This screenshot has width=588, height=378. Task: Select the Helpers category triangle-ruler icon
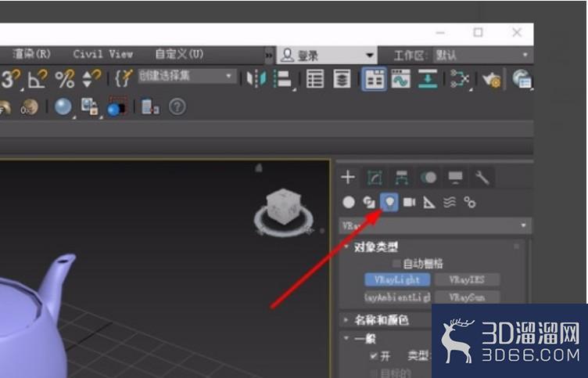[x=429, y=203]
